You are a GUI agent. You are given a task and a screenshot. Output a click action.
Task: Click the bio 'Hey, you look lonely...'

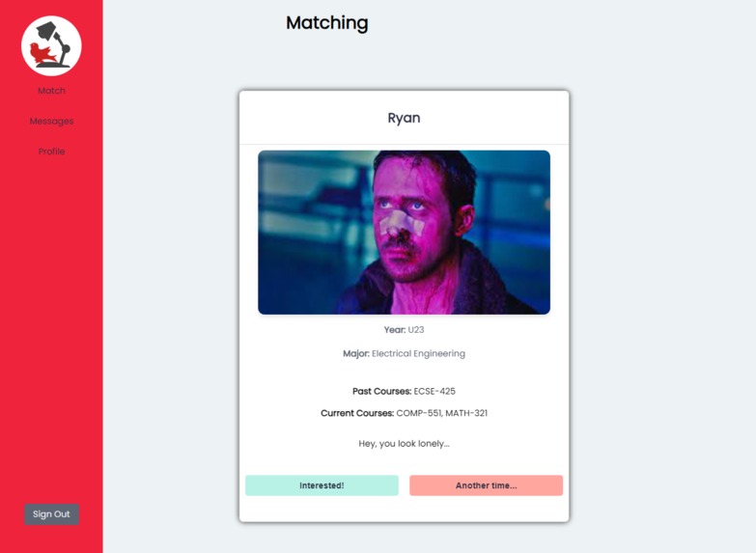pos(404,444)
